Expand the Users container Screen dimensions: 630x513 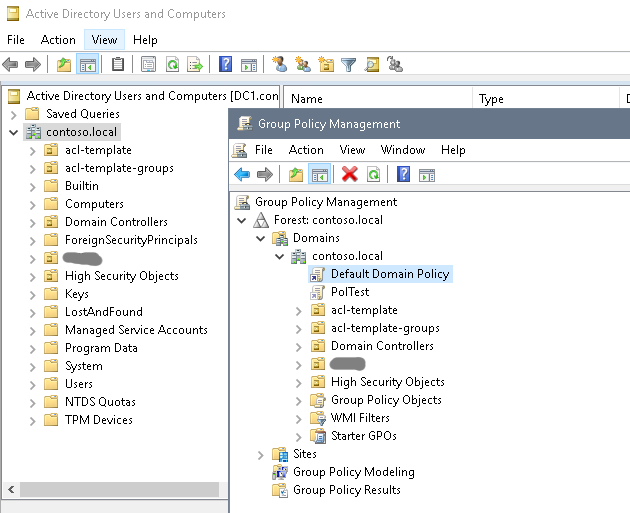point(33,385)
